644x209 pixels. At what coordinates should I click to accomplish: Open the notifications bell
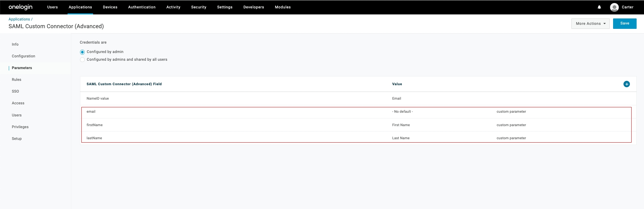click(599, 7)
